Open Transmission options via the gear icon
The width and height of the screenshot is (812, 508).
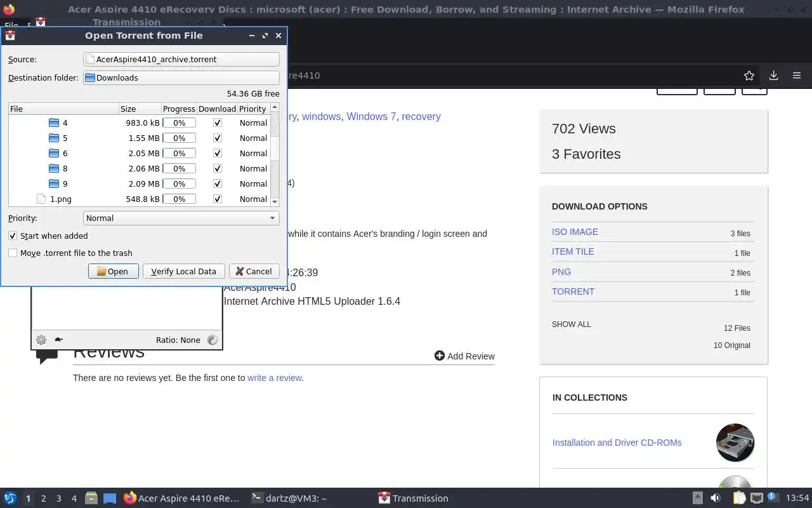(41, 340)
